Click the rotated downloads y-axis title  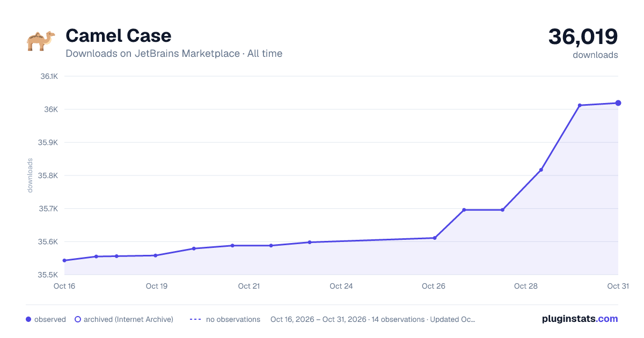[x=30, y=175]
